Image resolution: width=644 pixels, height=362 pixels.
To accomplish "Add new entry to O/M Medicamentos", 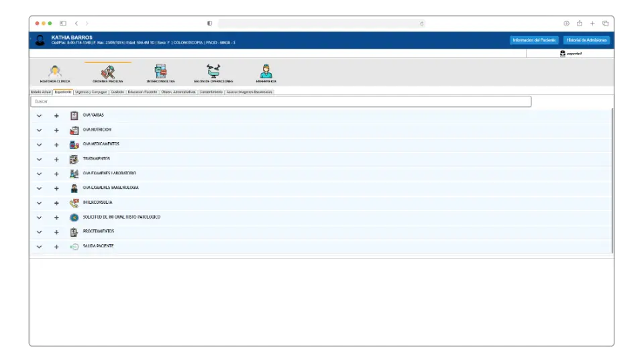I will tap(56, 145).
